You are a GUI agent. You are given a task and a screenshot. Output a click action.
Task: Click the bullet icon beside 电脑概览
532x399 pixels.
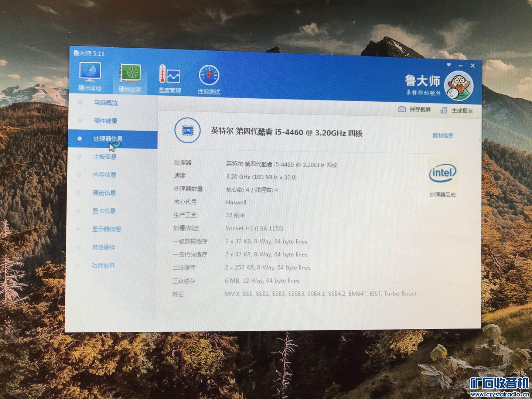pyautogui.click(x=80, y=102)
